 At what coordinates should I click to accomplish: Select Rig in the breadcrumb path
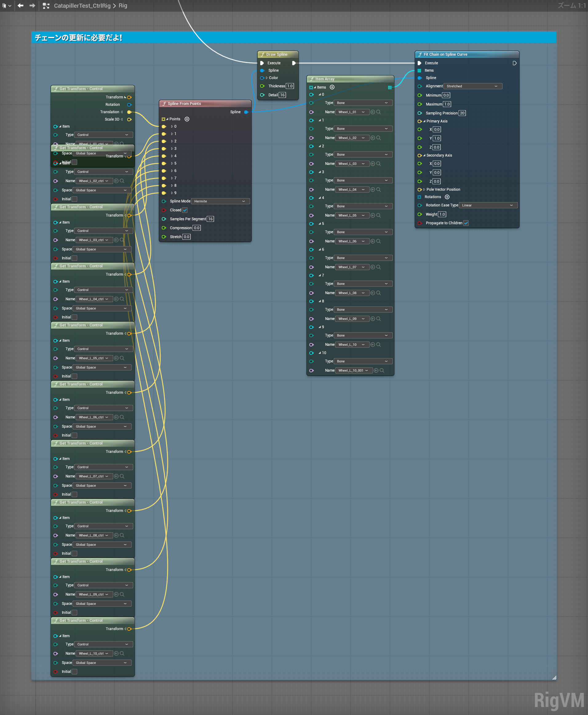click(x=123, y=6)
